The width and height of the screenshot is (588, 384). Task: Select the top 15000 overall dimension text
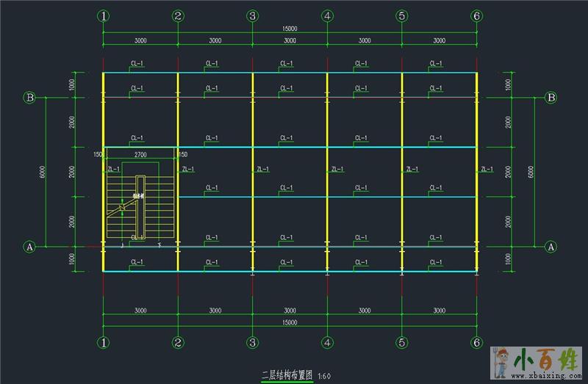(290, 29)
